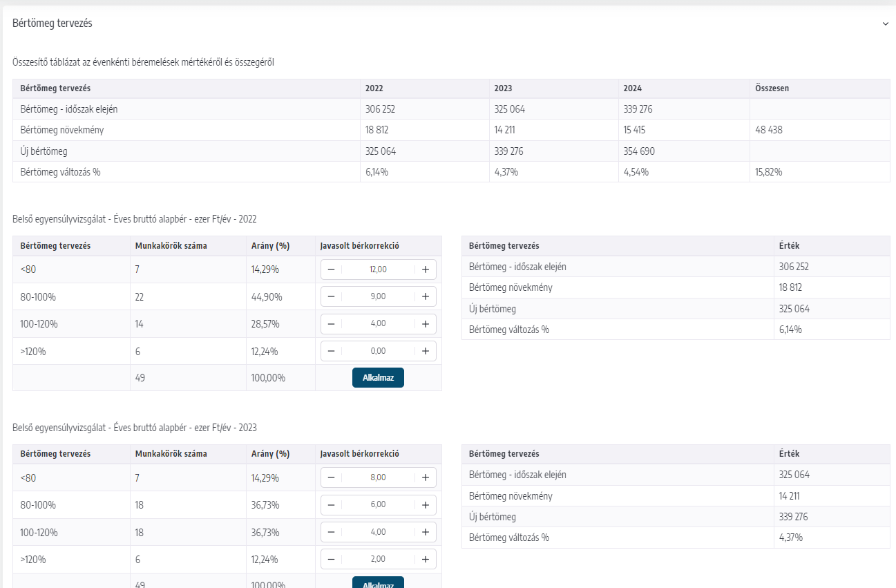Edit the 6,00 correction value field
Image resolution: width=896 pixels, height=588 pixels.
(x=378, y=504)
